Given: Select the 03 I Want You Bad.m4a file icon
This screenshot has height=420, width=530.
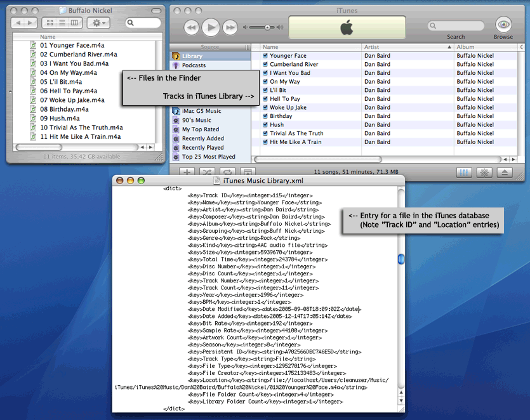Looking at the screenshot, I should 33,63.
